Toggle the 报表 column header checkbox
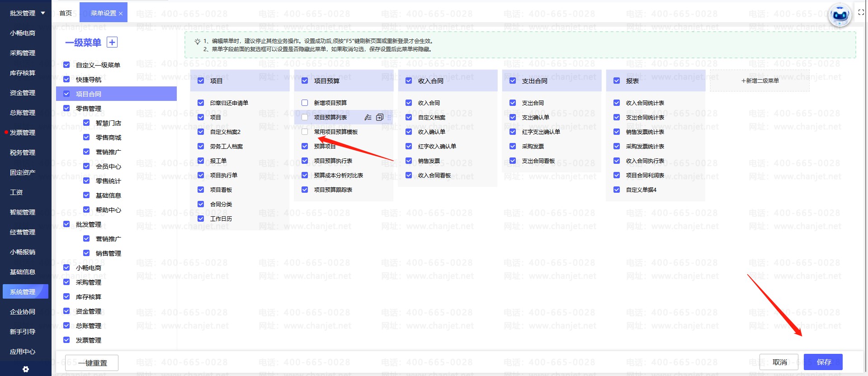868x376 pixels. 617,81
